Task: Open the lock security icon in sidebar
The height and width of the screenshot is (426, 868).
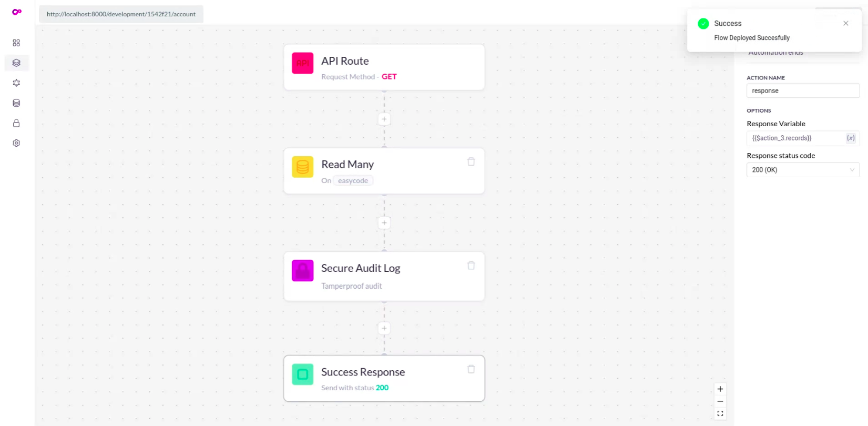Action: 16,123
